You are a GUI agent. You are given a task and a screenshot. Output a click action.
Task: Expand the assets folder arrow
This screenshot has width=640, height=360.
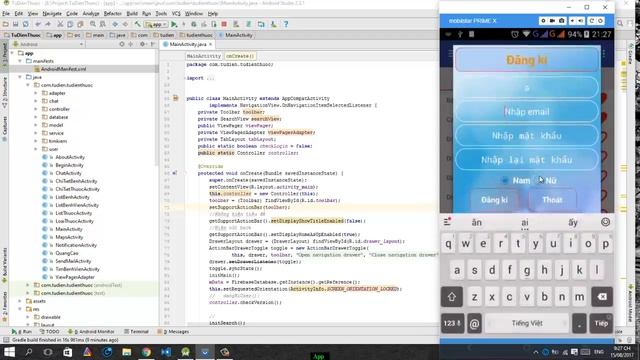pyautogui.click(x=20, y=301)
